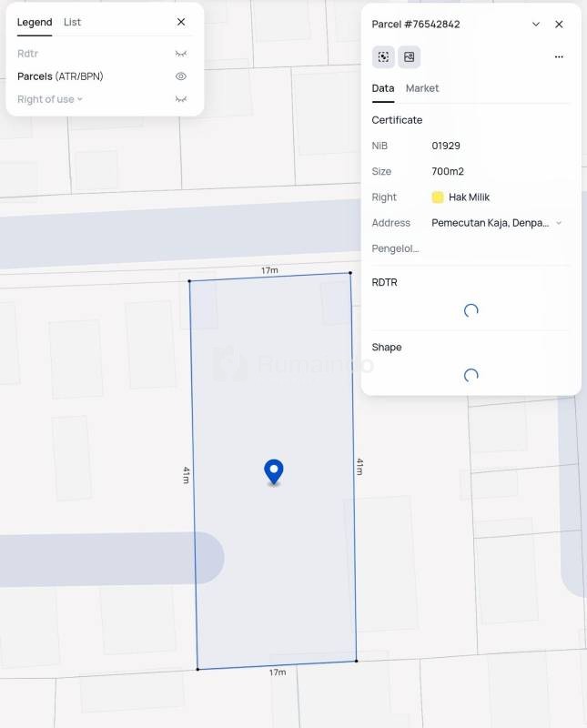Open the three-dot more options menu

(x=559, y=57)
